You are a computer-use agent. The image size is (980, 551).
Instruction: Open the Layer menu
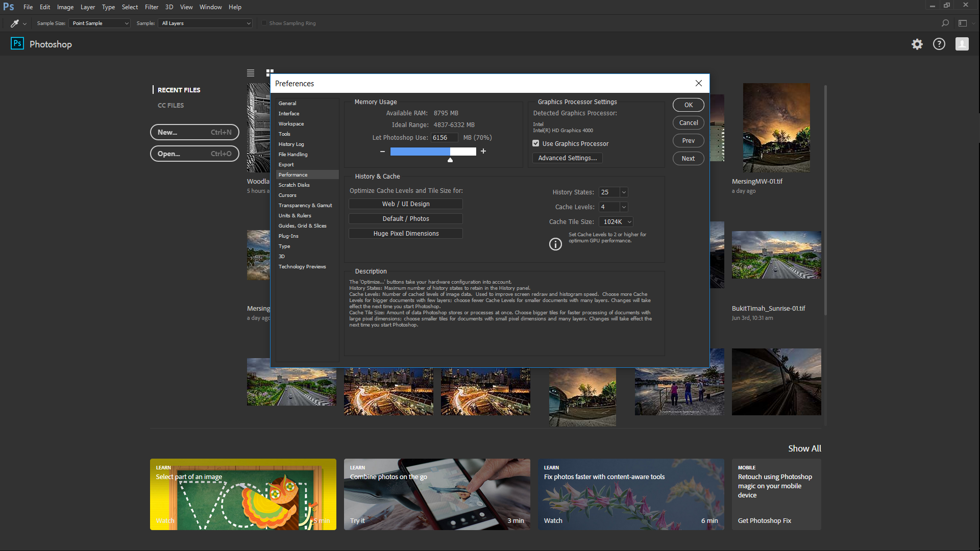[x=88, y=7]
